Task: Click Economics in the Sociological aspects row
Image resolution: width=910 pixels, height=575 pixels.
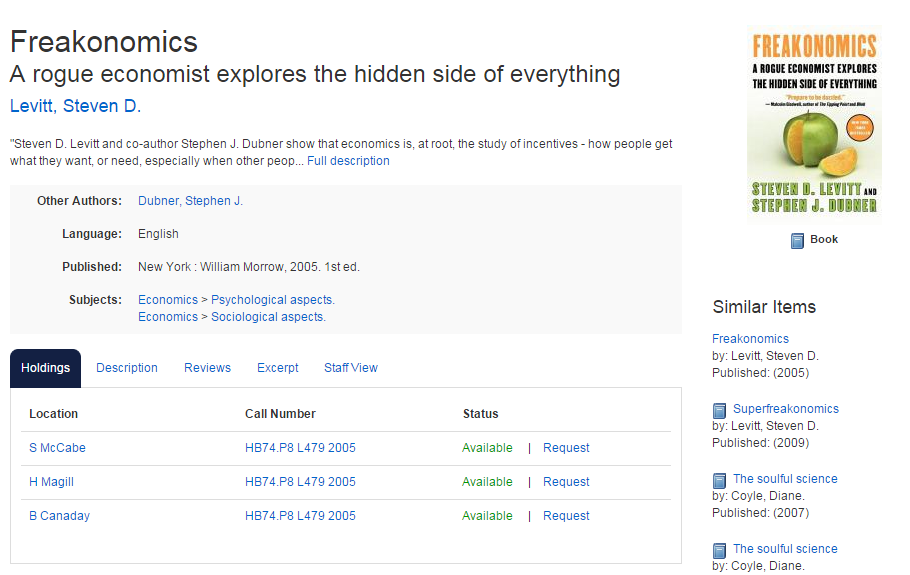Action: click(168, 317)
